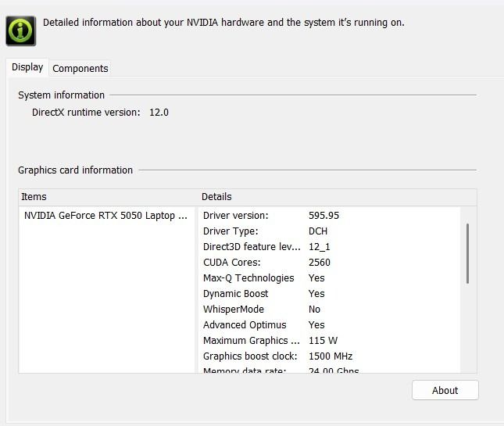Click the 2560 CUDA cores value

[319, 263]
